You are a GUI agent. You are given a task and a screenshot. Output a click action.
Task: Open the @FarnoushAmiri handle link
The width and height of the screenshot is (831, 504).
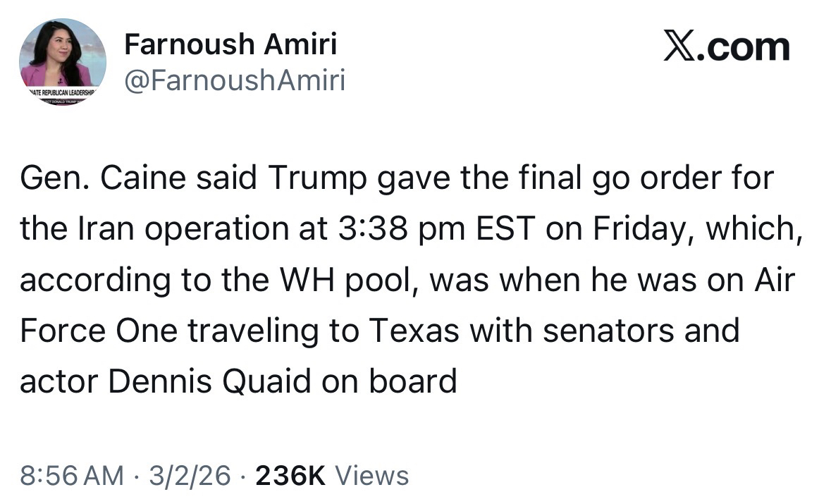pos(234,82)
